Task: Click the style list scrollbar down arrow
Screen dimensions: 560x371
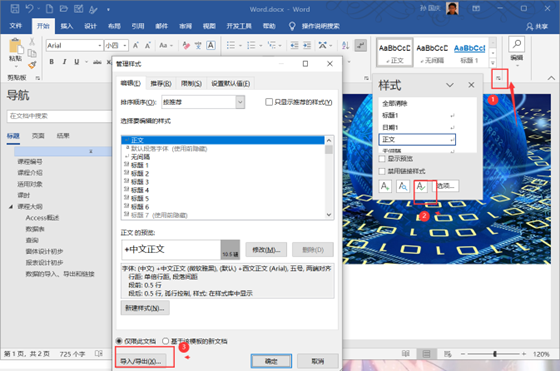Action: point(329,215)
